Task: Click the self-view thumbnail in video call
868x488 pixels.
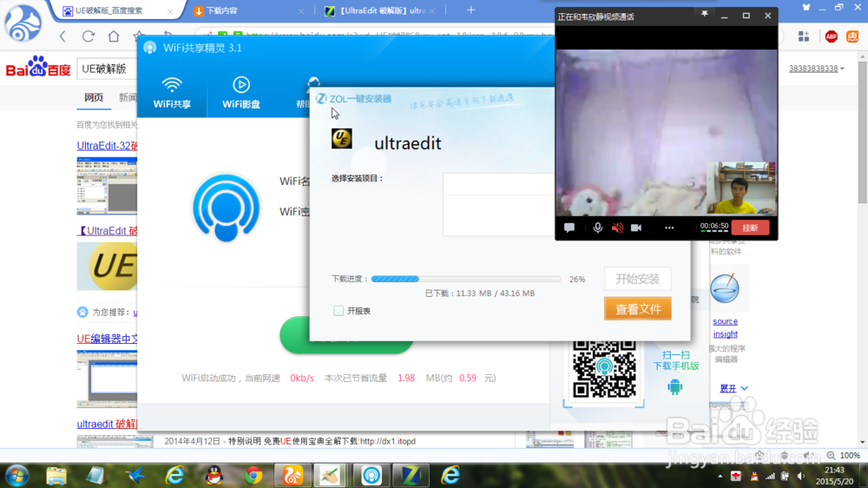Action: (741, 188)
